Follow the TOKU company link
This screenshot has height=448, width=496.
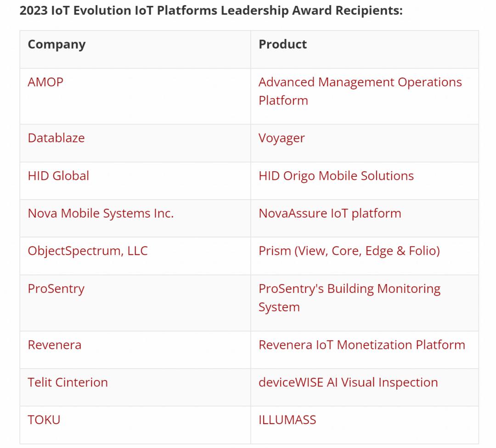point(44,420)
